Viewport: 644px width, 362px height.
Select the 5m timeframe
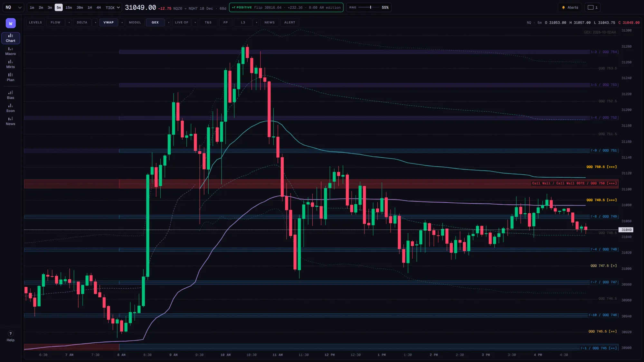[x=59, y=7]
